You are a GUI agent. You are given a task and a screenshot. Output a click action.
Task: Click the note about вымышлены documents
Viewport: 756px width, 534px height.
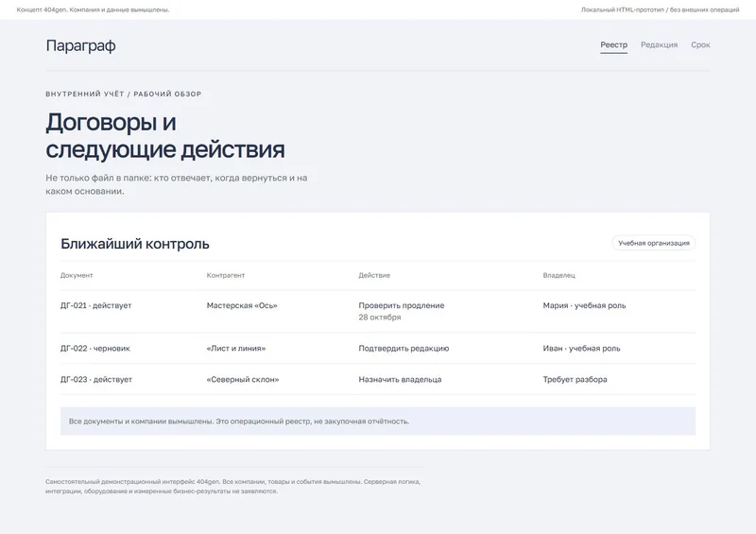click(x=378, y=422)
